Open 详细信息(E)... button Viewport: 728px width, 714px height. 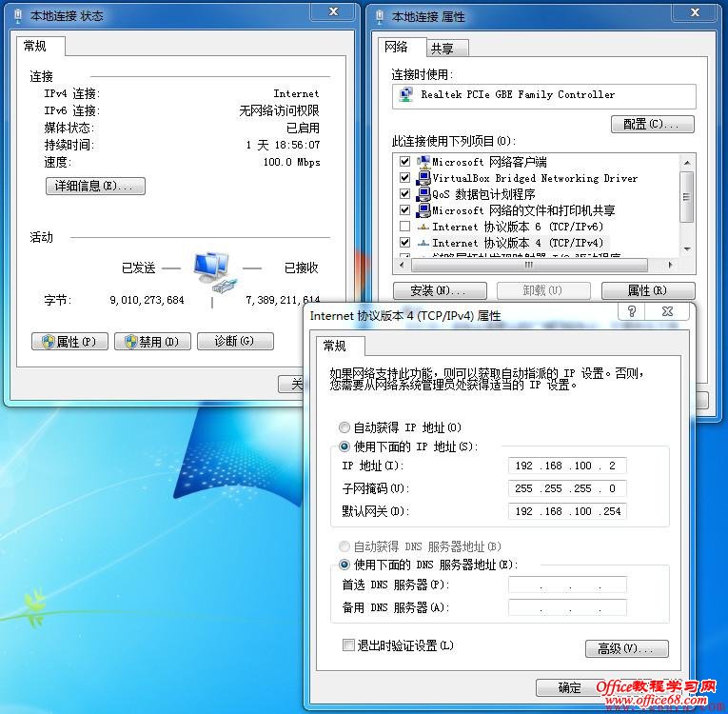tap(95, 186)
